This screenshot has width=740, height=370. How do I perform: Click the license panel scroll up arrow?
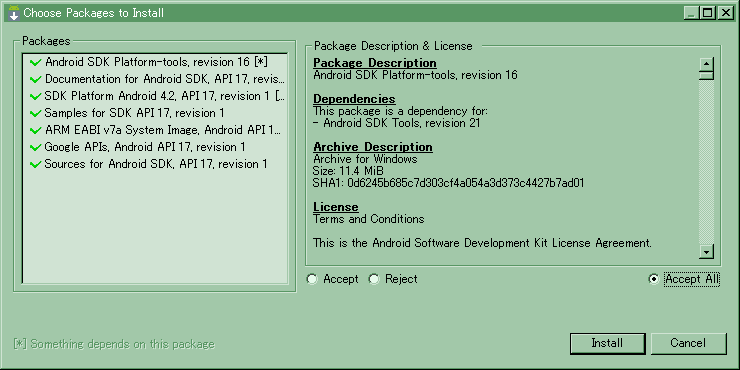tap(706, 63)
